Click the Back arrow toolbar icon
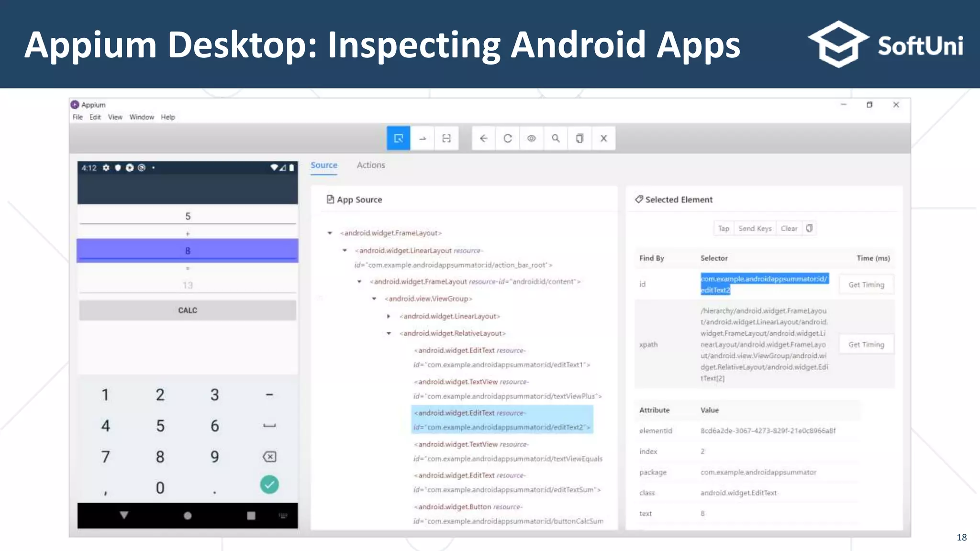This screenshot has height=551, width=980. pos(484,138)
